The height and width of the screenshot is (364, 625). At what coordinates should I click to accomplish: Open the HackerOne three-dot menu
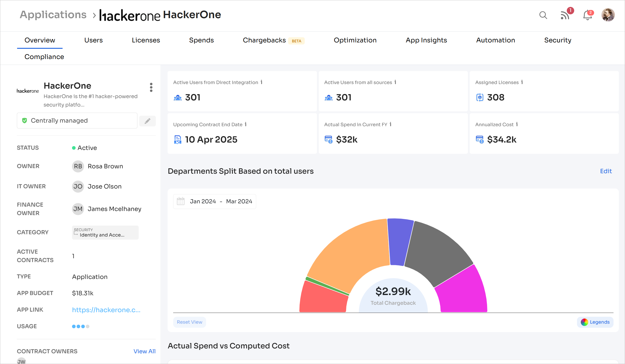coord(151,87)
